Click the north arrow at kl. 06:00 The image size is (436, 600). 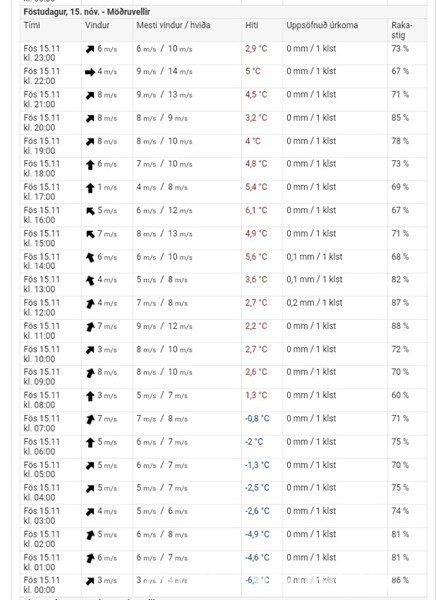(90, 443)
